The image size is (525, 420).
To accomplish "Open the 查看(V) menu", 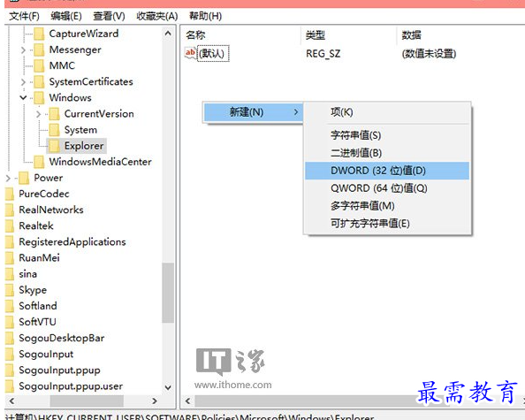I will [109, 16].
